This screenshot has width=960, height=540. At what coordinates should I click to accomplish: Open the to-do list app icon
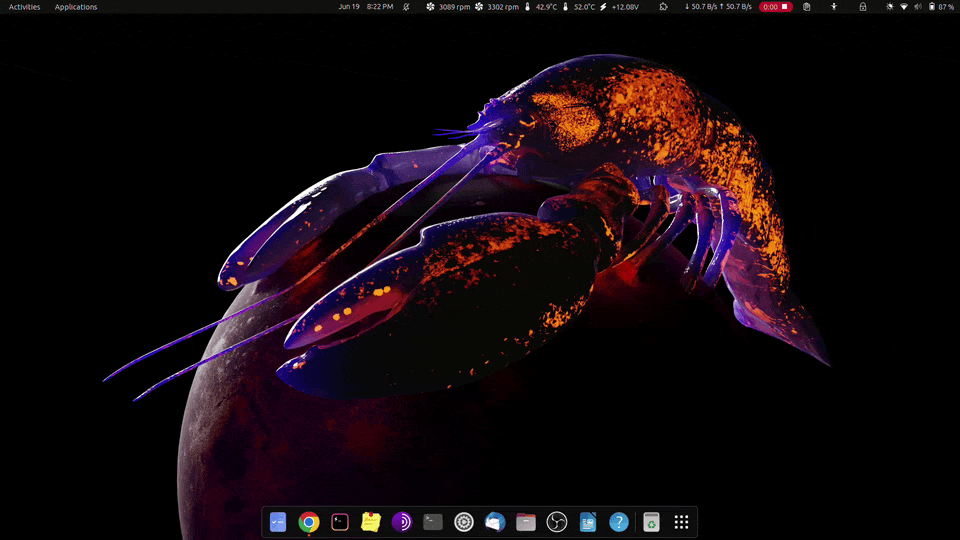278,522
